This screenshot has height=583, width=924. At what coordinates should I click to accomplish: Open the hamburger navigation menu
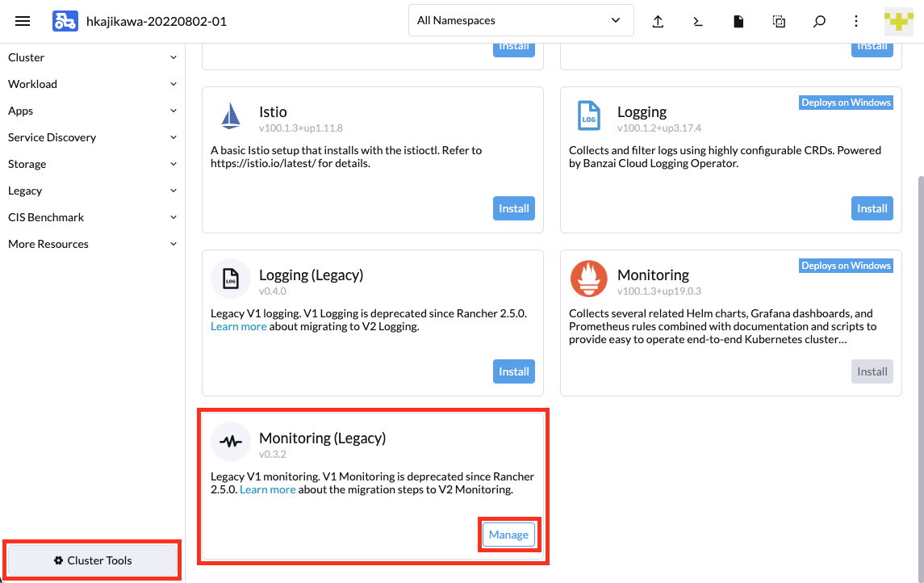pyautogui.click(x=23, y=21)
